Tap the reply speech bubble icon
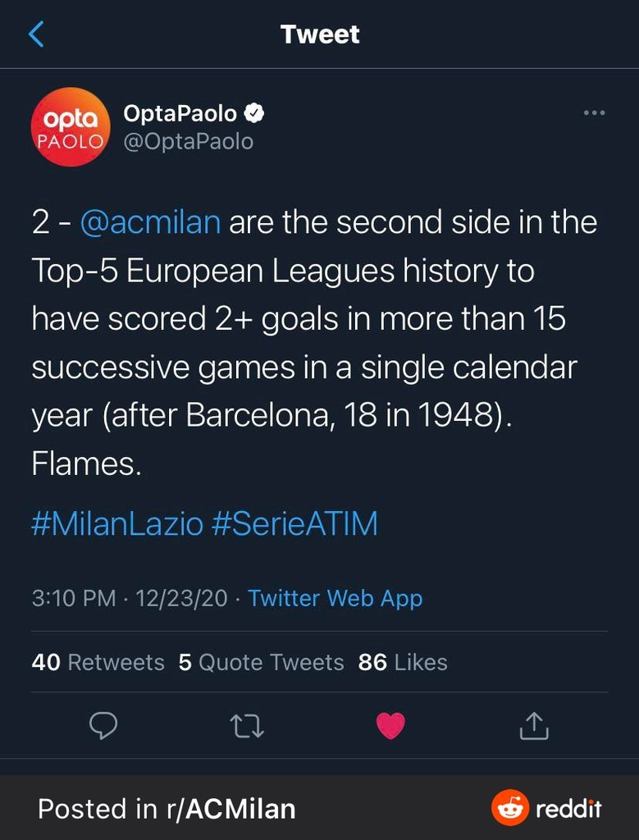This screenshot has height=840, width=639. (103, 725)
